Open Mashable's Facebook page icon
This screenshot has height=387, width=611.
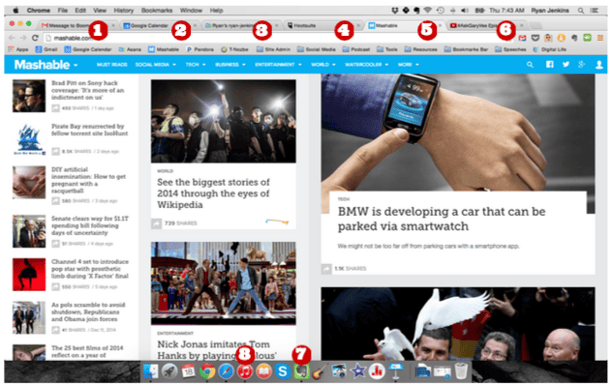550,64
